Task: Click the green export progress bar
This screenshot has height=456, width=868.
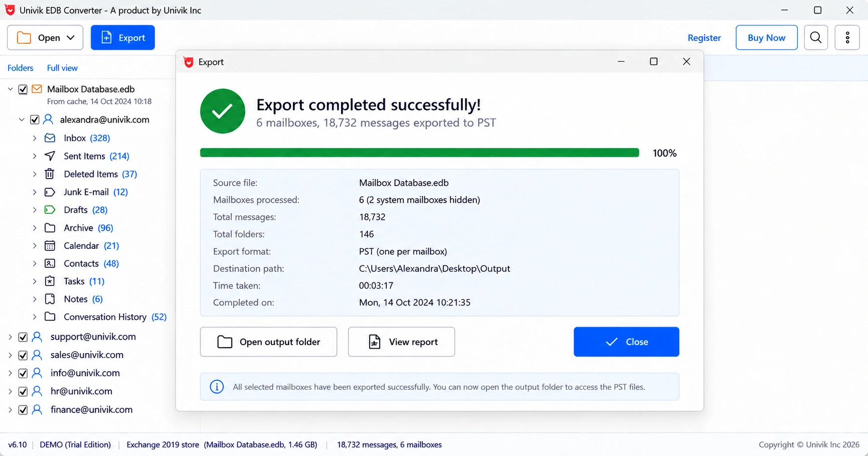Action: (x=419, y=153)
